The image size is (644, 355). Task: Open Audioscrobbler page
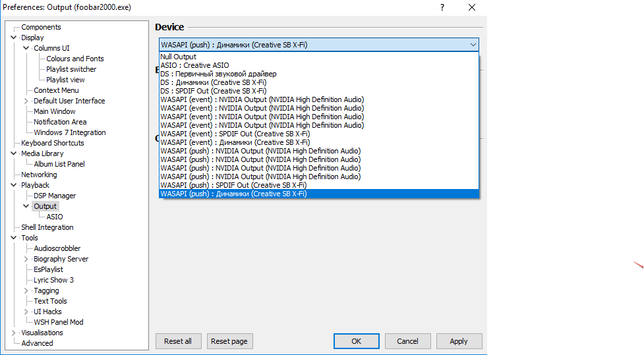[x=57, y=248]
